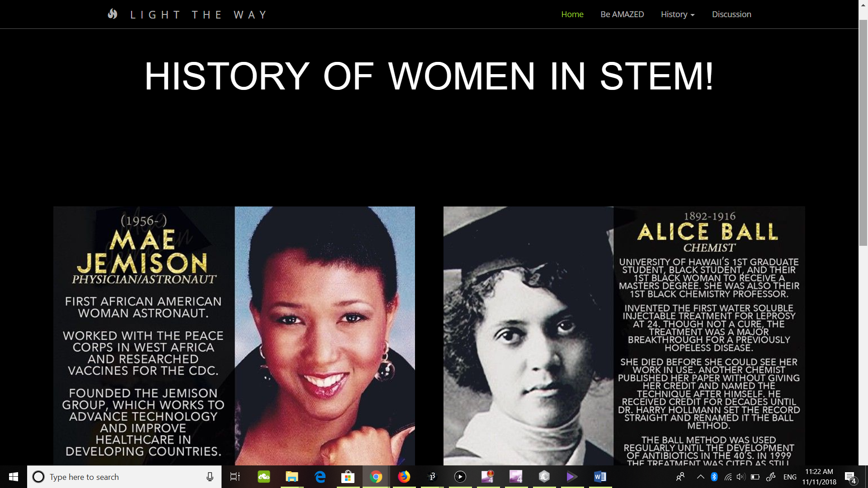Open the volume control in system tray
Screen dimensions: 868x488
[741, 477]
